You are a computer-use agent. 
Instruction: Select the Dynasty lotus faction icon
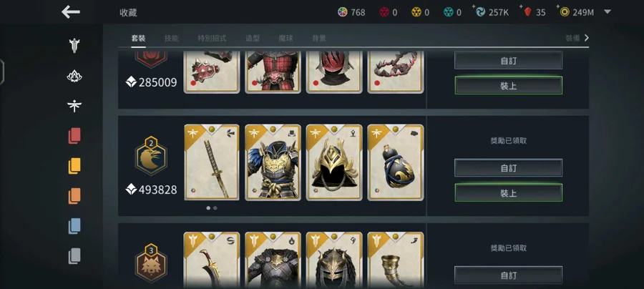coord(74,77)
